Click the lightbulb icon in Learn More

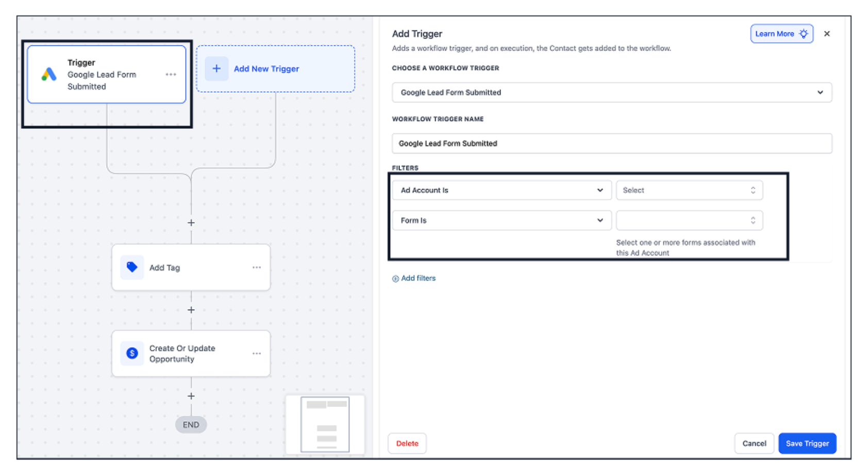click(804, 33)
